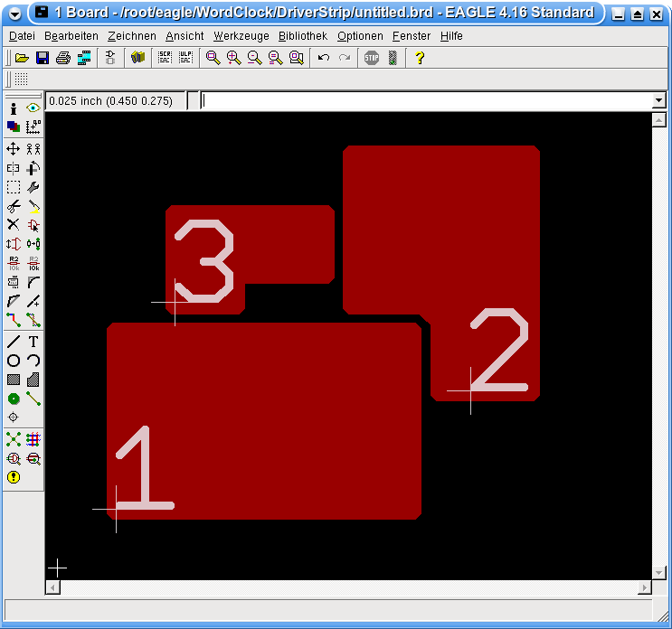Viewport: 672px width, 629px height.
Task: Save the board with the floppy icon
Action: coord(43,58)
